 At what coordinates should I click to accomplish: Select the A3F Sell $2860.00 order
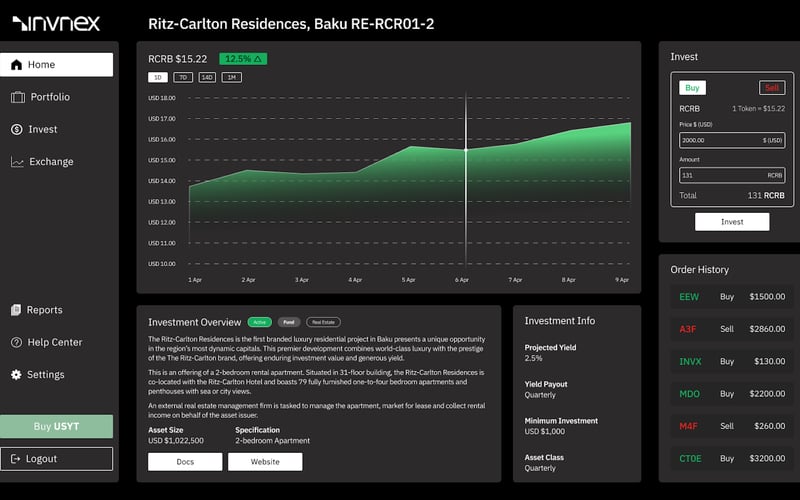tap(732, 329)
